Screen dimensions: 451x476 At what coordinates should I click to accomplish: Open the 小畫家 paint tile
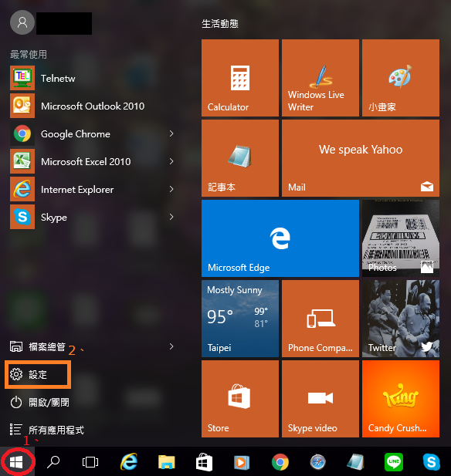pyautogui.click(x=400, y=78)
